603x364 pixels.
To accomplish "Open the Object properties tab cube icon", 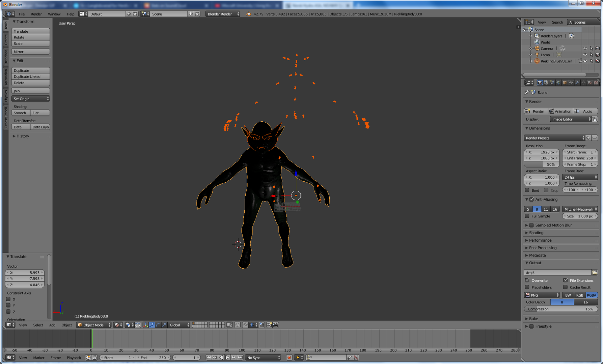I will 565,83.
